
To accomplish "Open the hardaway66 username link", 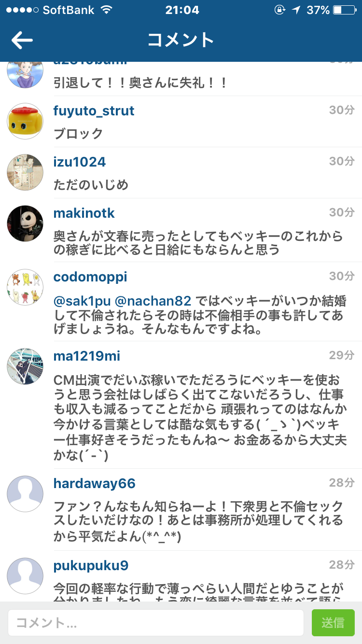I will pos(94,484).
